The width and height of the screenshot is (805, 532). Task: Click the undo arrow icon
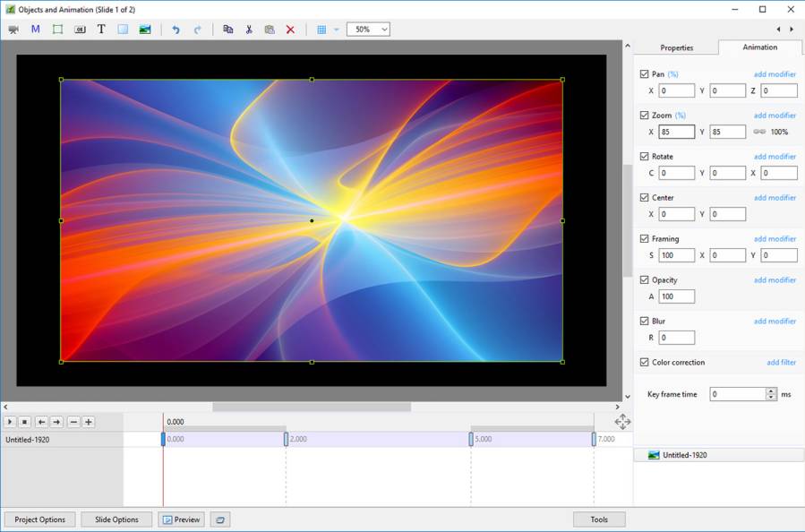pyautogui.click(x=176, y=30)
